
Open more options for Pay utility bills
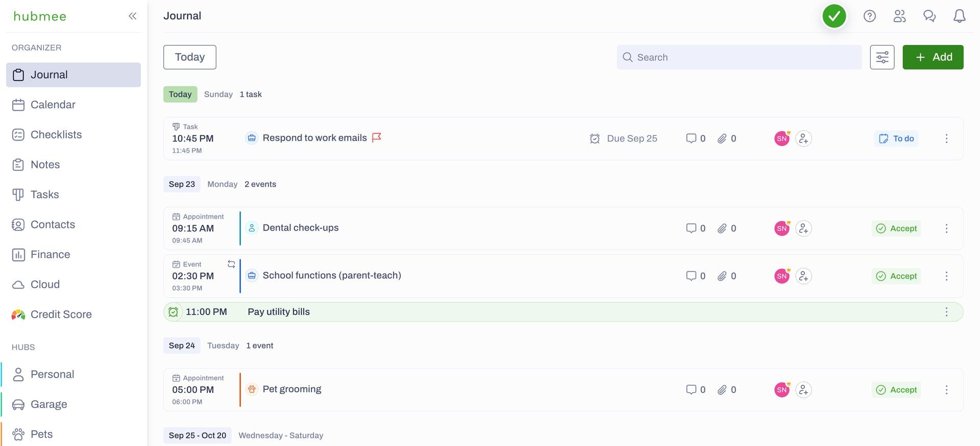pos(946,312)
